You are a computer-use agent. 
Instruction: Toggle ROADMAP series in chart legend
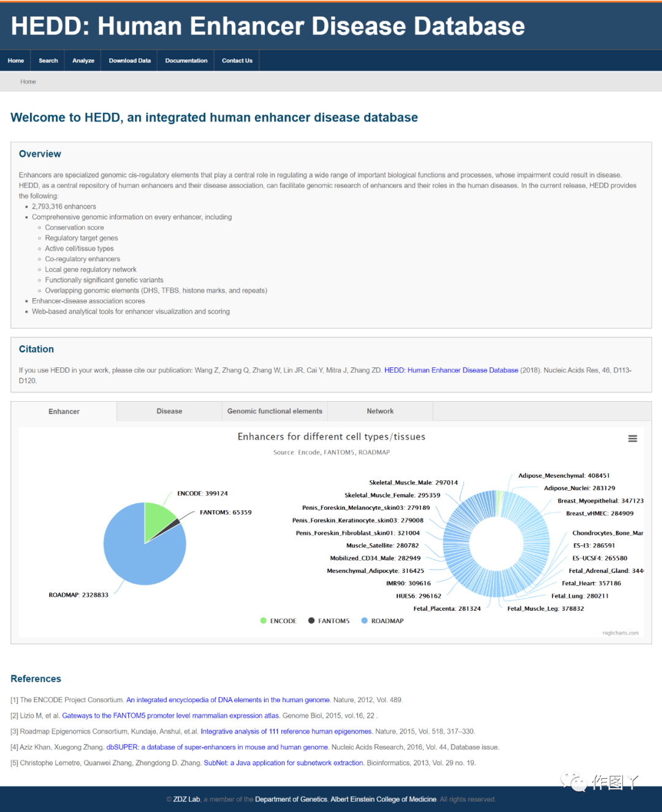pyautogui.click(x=382, y=621)
